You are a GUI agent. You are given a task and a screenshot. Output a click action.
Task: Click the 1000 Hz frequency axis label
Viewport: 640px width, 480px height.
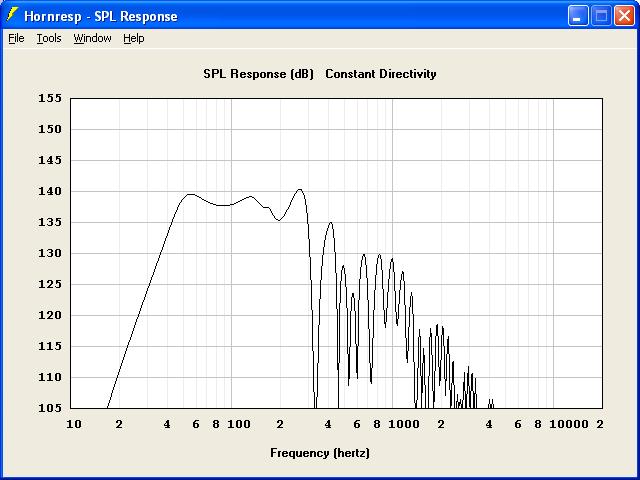click(x=404, y=424)
